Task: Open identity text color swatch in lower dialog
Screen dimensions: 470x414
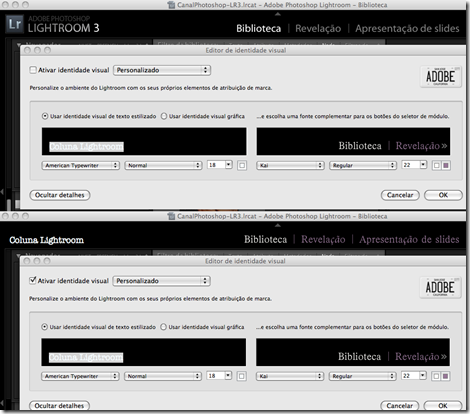Action: [x=241, y=376]
